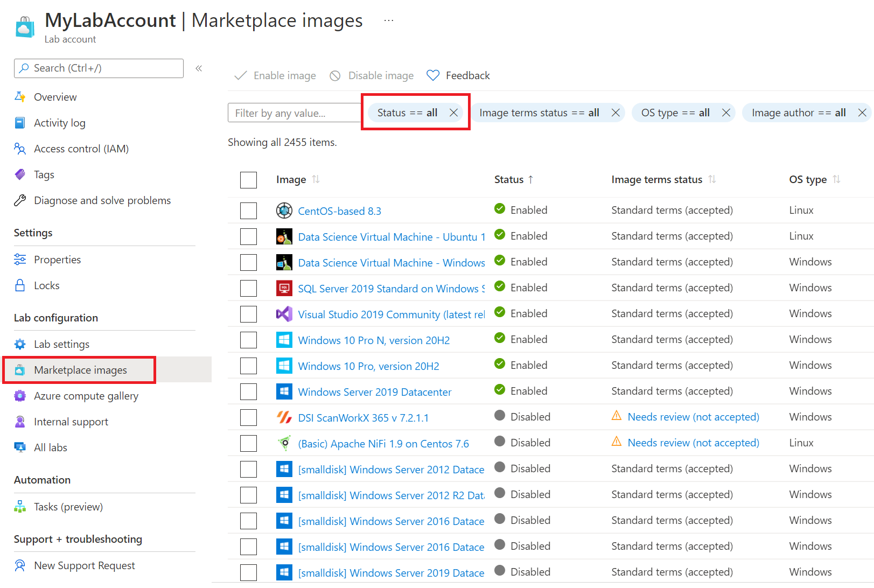
Task: Open the OS type filter pill
Action: (x=675, y=113)
